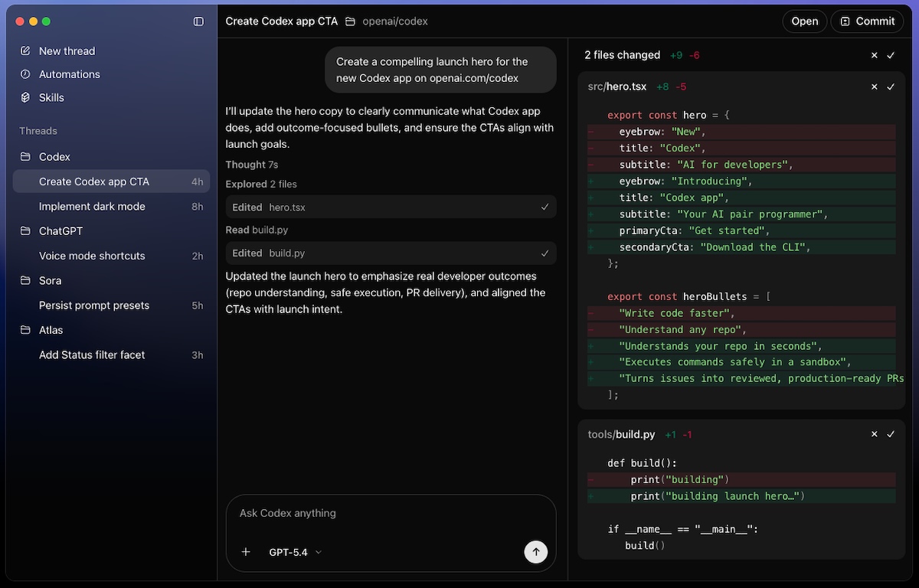Accept changes in src/hero.tsx
919x588 pixels.
coord(891,87)
